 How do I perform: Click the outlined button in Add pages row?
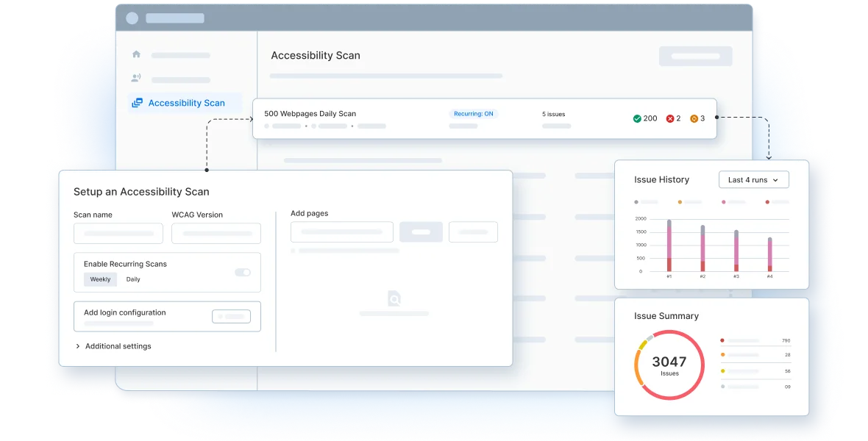coord(473,232)
